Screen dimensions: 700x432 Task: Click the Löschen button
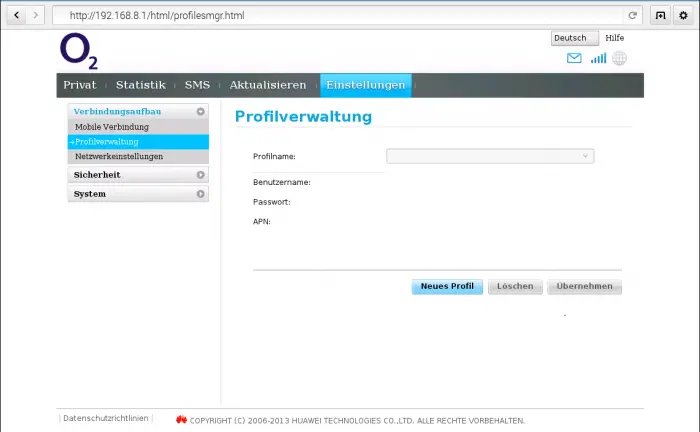coord(515,287)
